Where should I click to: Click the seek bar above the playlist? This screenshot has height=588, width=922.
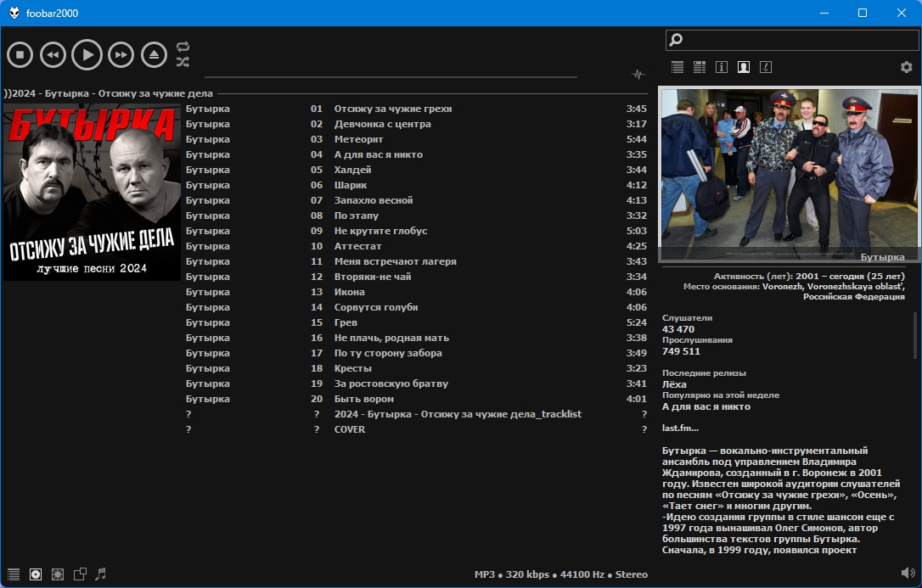[x=391, y=77]
